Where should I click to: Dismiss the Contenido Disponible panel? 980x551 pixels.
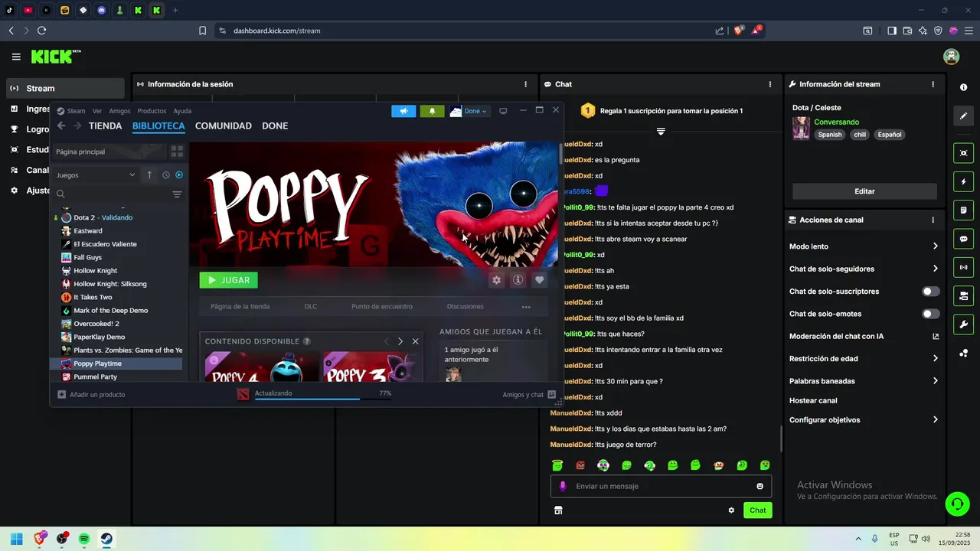[x=415, y=341]
